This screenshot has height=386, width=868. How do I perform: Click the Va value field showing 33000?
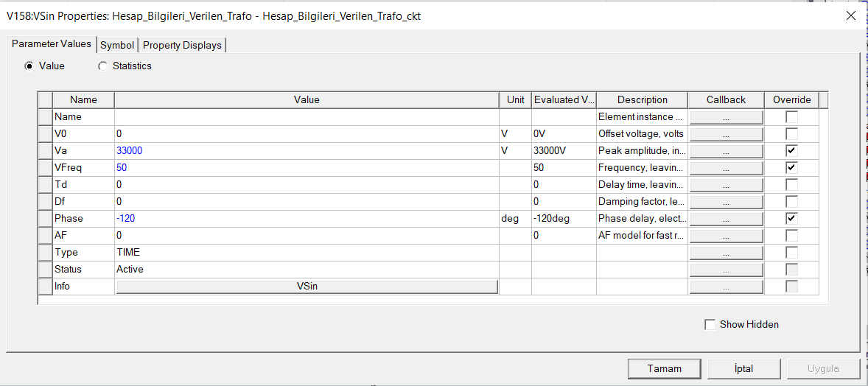coord(307,151)
